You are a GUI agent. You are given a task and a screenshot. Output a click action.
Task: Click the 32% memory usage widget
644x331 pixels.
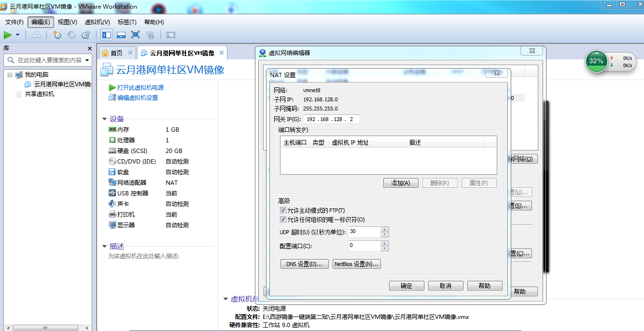coord(596,61)
